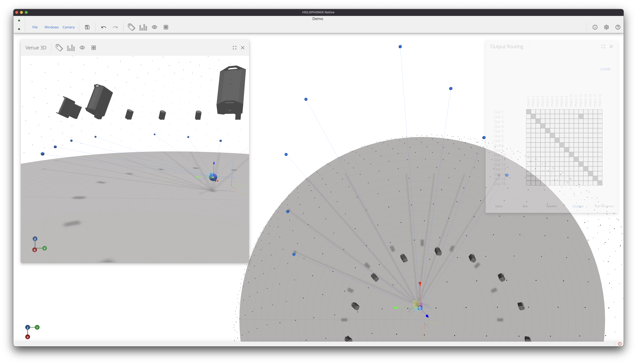
Task: Click the PMX4 16 column header
Action: coord(600,100)
